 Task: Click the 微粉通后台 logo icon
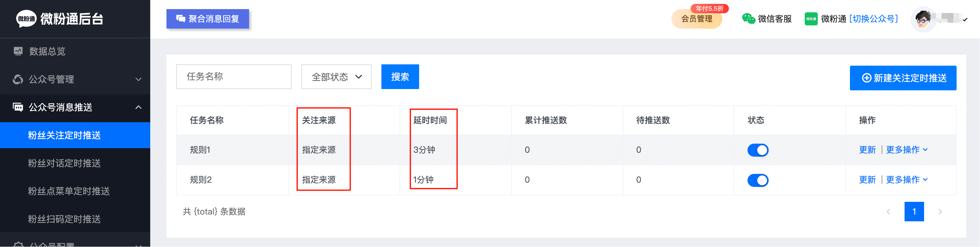(26, 19)
